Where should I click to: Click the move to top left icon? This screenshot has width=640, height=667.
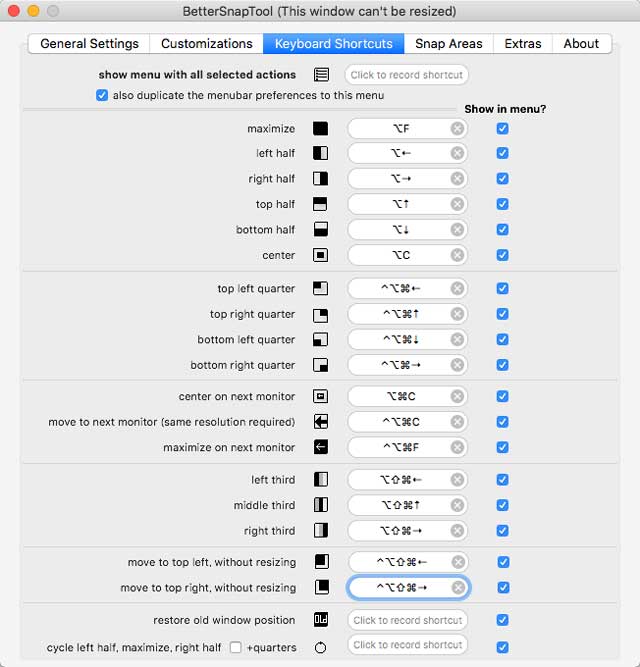click(321, 562)
